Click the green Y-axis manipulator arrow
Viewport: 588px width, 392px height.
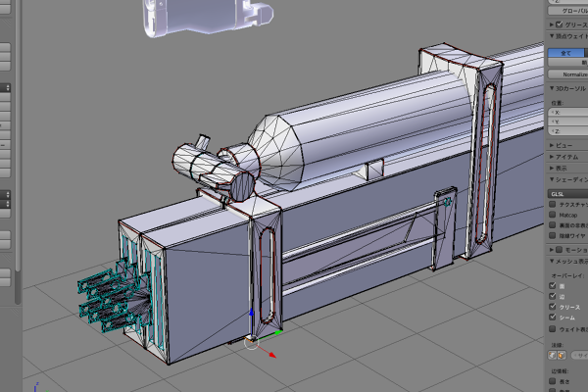pos(278,332)
